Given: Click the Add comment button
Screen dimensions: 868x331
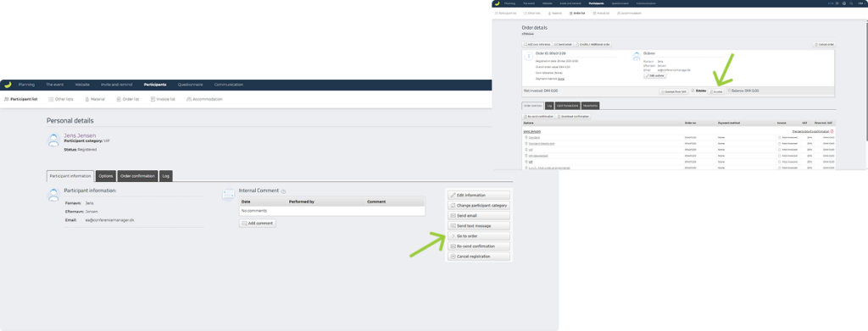Looking at the screenshot, I should [x=258, y=223].
